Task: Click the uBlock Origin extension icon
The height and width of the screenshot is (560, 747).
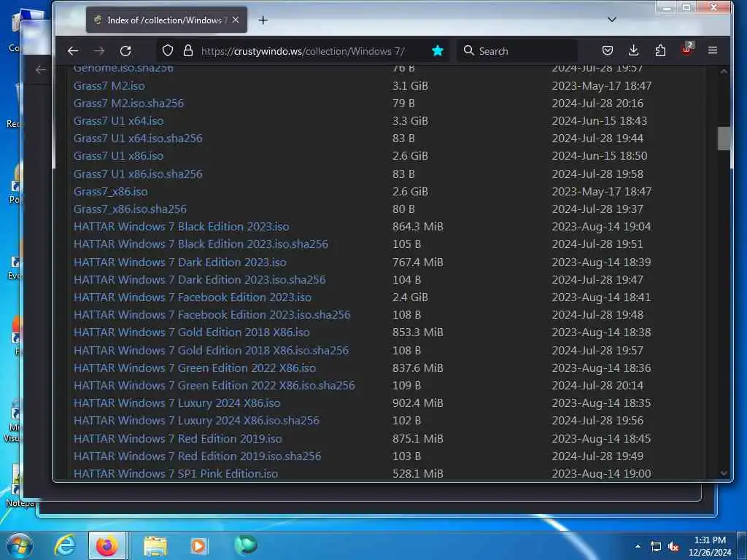Action: click(686, 50)
